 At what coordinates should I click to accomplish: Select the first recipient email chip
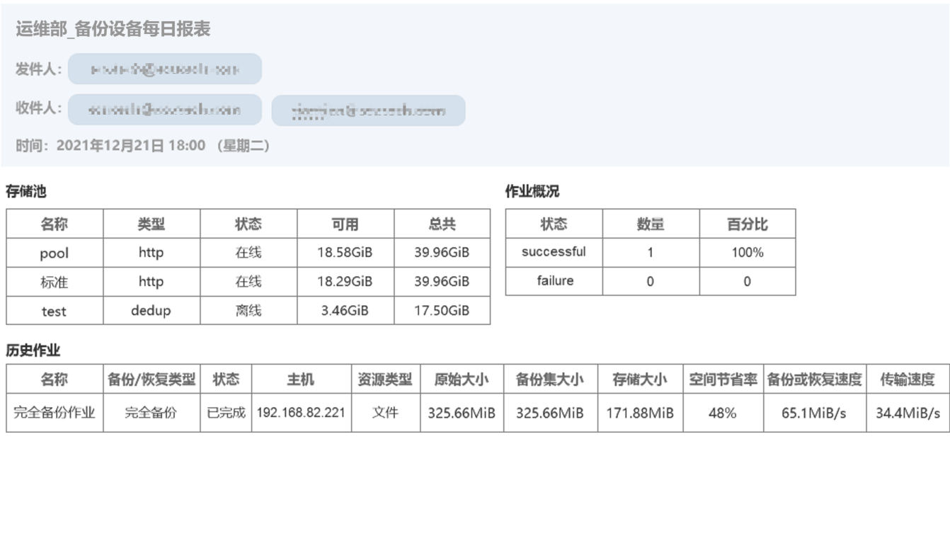[164, 110]
